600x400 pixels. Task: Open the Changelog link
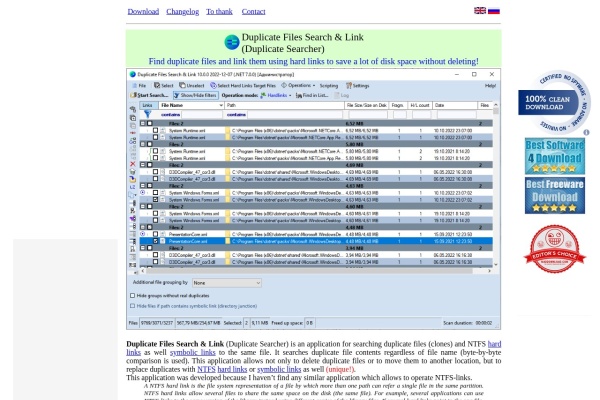tap(183, 11)
